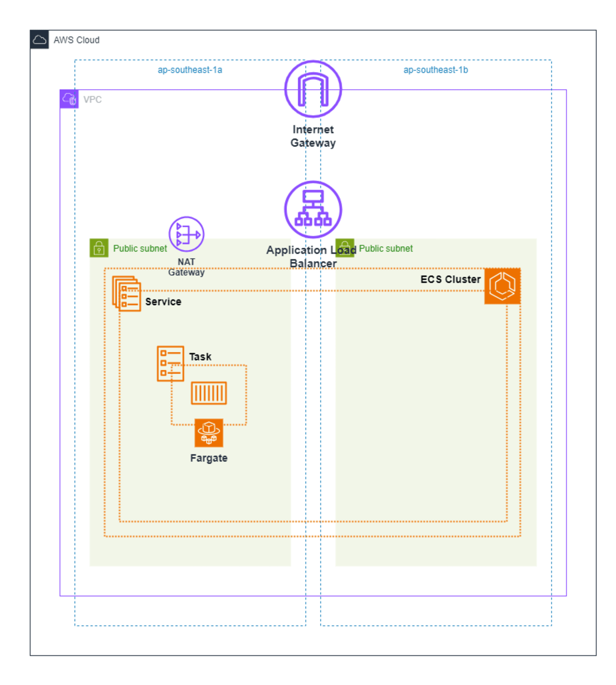The width and height of the screenshot is (616, 685).
Task: Select the left Public subnet lock icon
Action: [99, 248]
